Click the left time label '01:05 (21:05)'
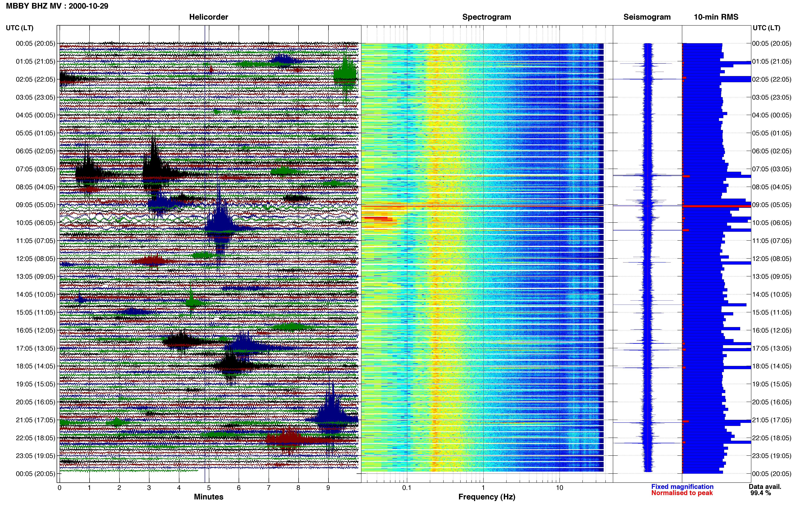Screen dimensions: 812x508 click(35, 61)
